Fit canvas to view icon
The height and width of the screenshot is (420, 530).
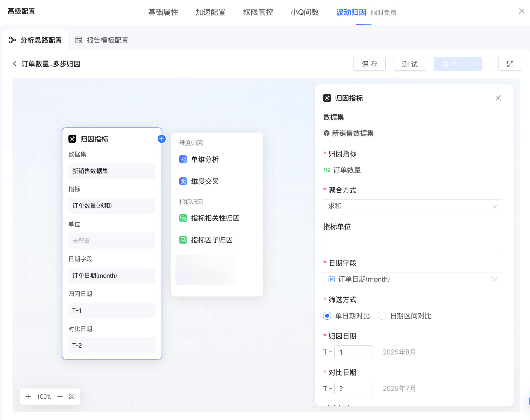pyautogui.click(x=72, y=396)
